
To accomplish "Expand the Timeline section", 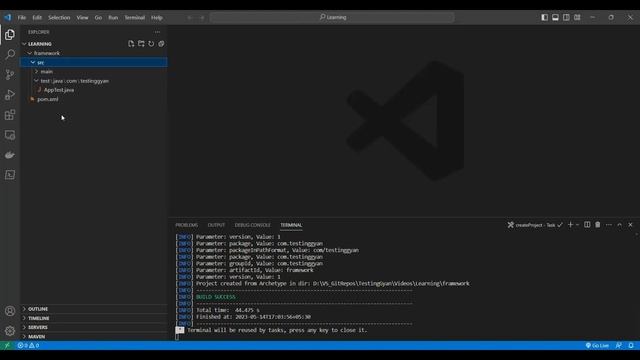I will click(93, 318).
